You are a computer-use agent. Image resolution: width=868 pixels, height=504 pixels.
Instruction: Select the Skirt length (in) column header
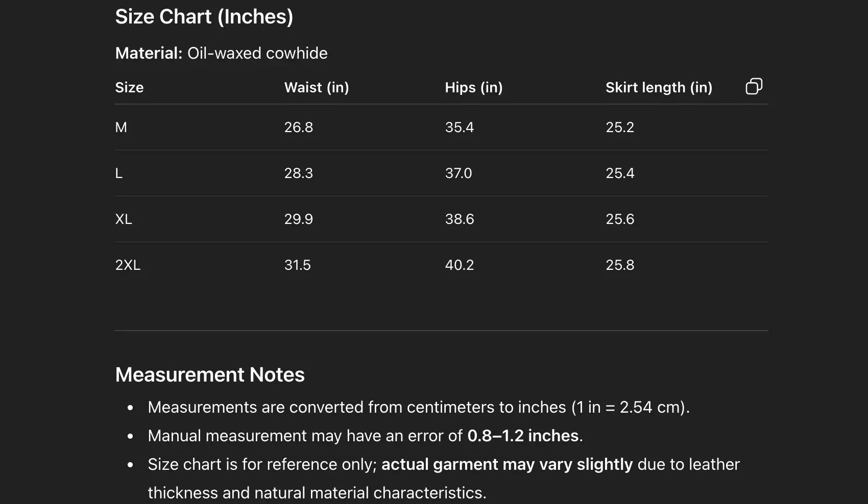coord(659,88)
